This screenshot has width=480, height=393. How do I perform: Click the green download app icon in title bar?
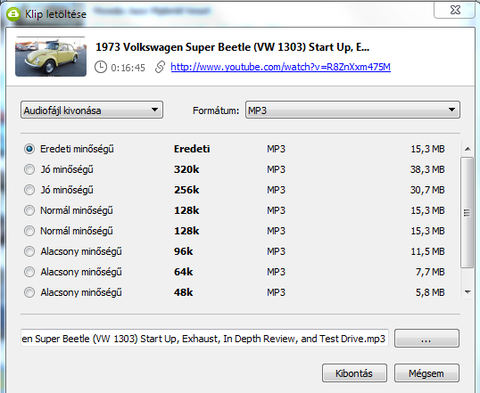tap(13, 14)
